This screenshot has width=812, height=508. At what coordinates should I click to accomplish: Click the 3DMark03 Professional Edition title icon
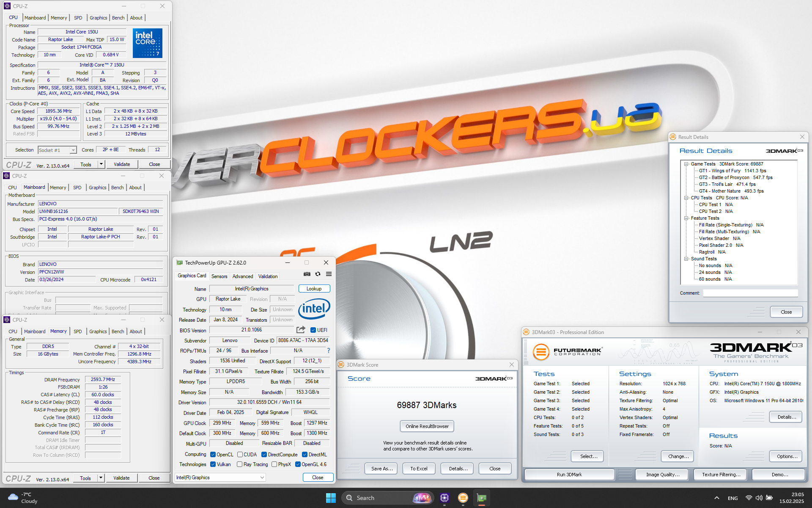[x=527, y=332]
